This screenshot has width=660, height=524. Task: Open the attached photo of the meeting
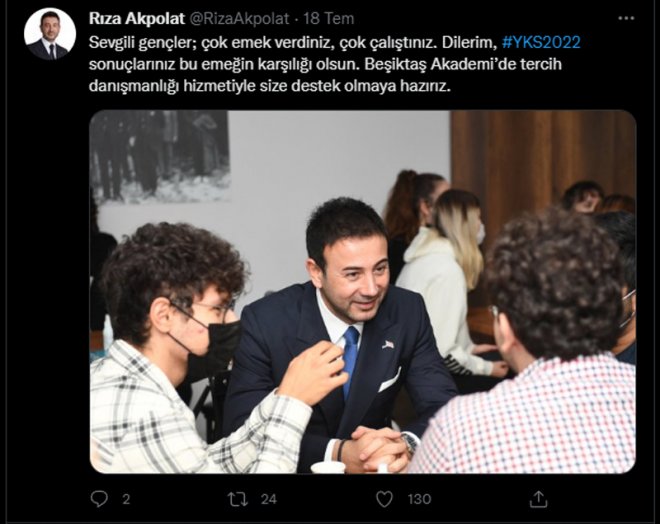[x=362, y=292]
